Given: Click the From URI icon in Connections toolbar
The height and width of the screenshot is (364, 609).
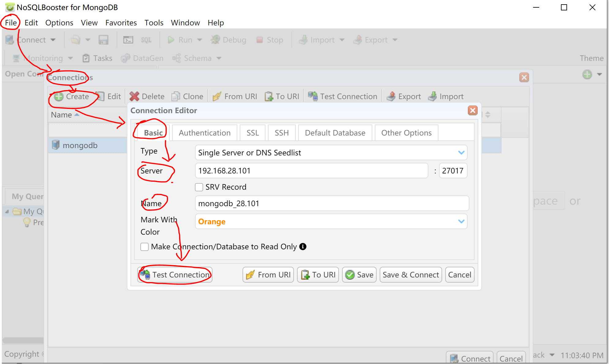Looking at the screenshot, I should click(217, 96).
